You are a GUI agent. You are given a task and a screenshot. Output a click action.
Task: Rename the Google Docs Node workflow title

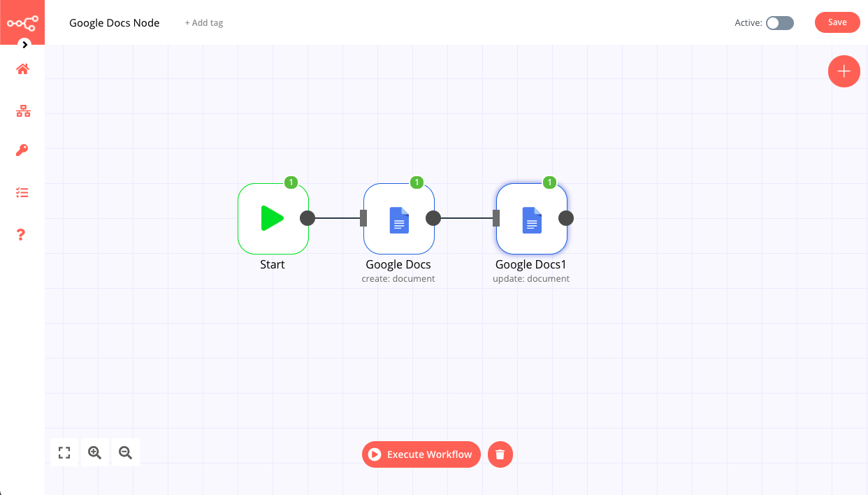click(x=114, y=22)
